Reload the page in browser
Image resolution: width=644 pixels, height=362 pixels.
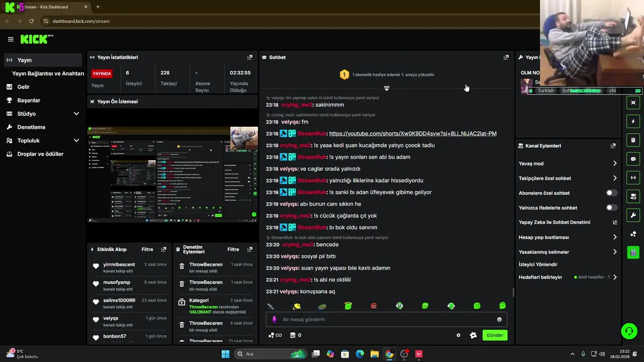coord(31,21)
